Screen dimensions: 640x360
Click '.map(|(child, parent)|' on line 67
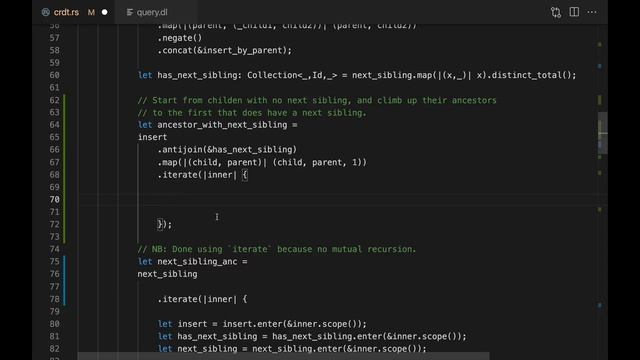click(x=212, y=162)
